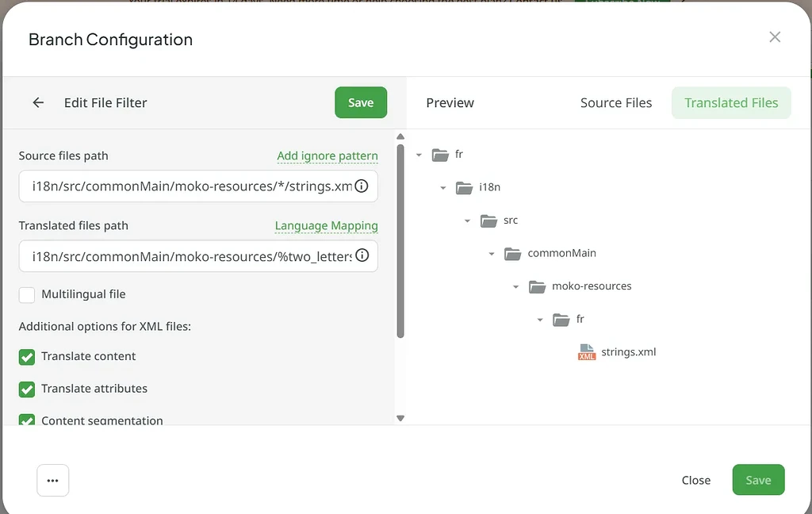Click the Translated files path input field
Viewport: 812px width, 514px height.
click(x=190, y=255)
